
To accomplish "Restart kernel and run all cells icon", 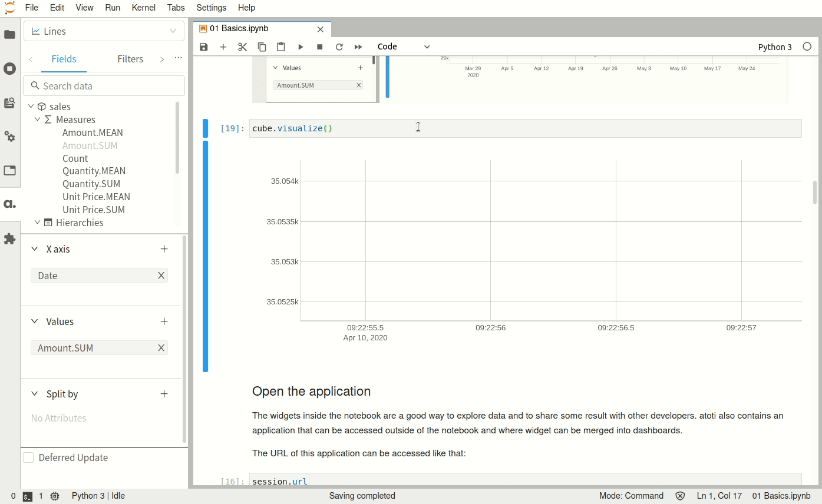I will coord(358,47).
